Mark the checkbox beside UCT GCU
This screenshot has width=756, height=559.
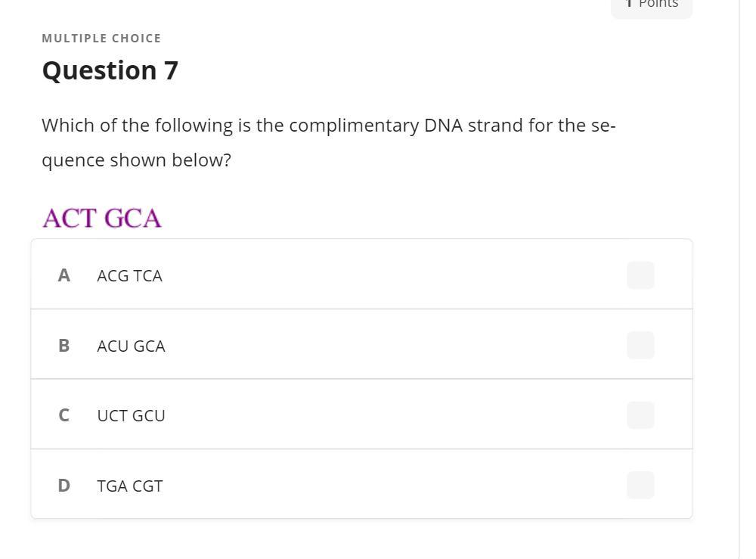(x=640, y=415)
